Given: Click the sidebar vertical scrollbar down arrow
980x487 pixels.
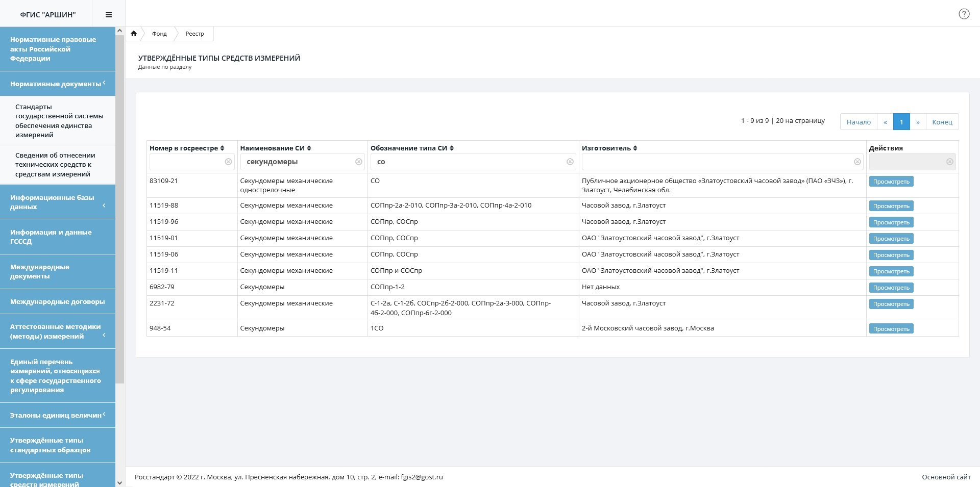Looking at the screenshot, I should point(119,482).
